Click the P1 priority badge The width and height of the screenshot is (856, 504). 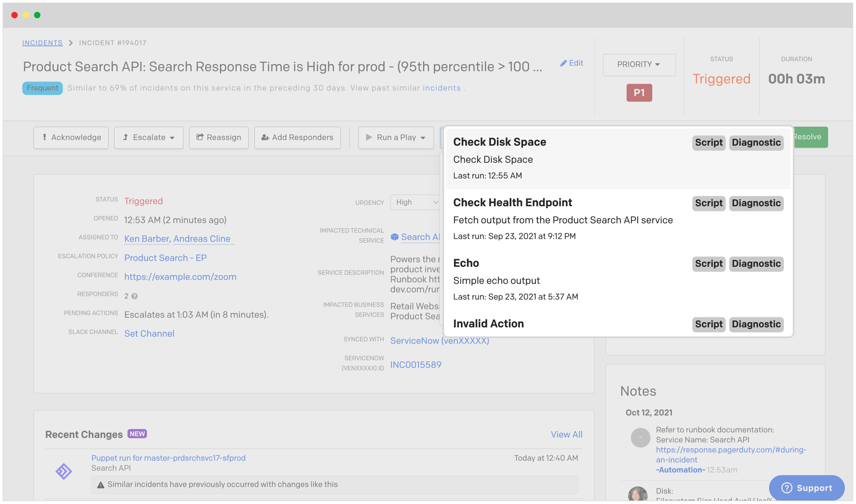click(x=638, y=93)
